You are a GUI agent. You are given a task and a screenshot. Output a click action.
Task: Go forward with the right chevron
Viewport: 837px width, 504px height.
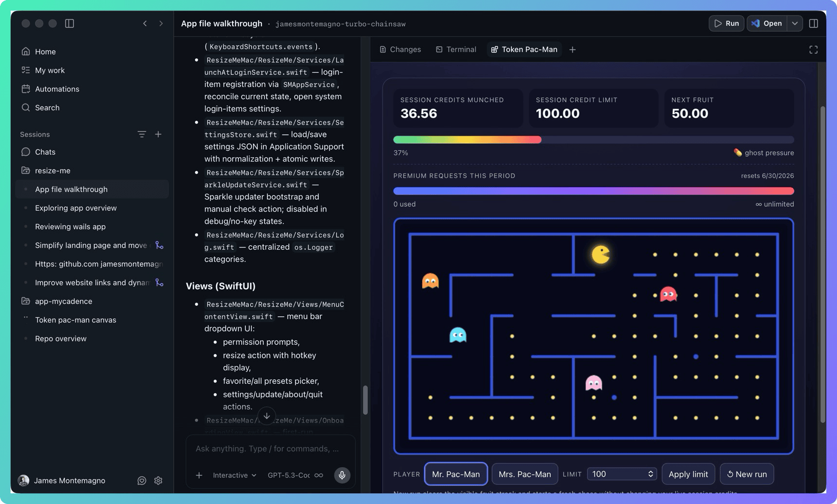pos(161,23)
